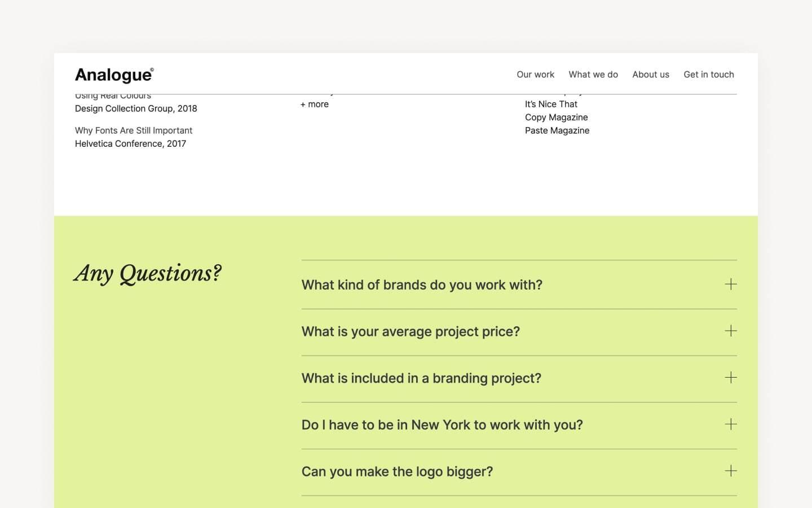Click the plus icon beside the price question

coord(731,331)
